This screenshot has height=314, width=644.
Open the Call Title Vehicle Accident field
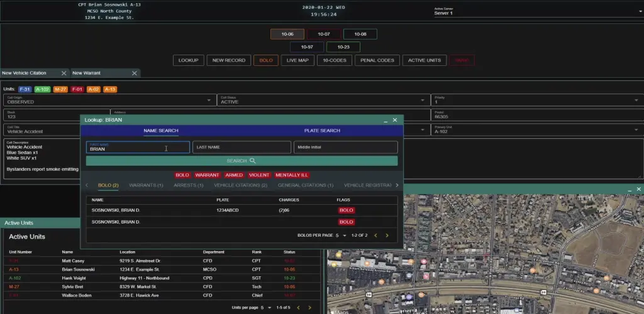coord(42,130)
